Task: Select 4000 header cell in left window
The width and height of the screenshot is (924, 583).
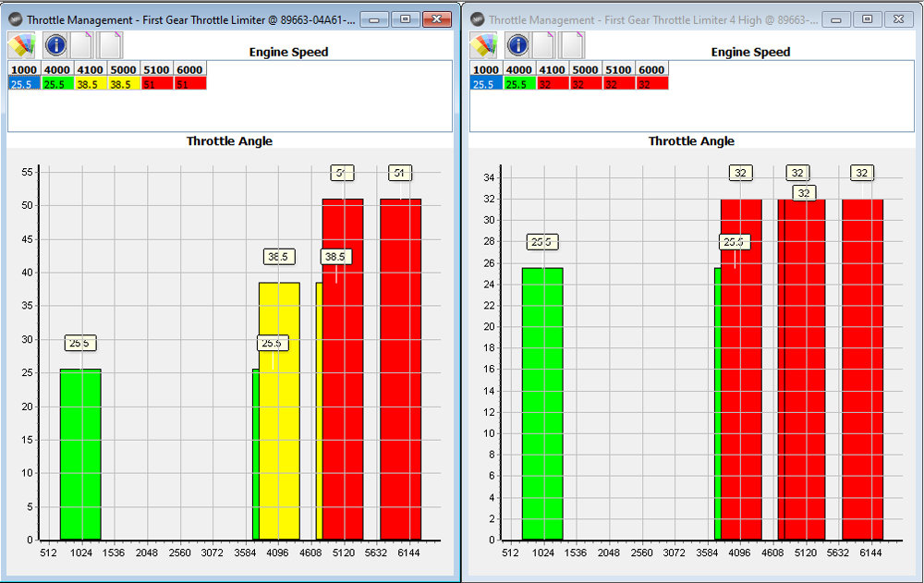Action: tap(57, 69)
